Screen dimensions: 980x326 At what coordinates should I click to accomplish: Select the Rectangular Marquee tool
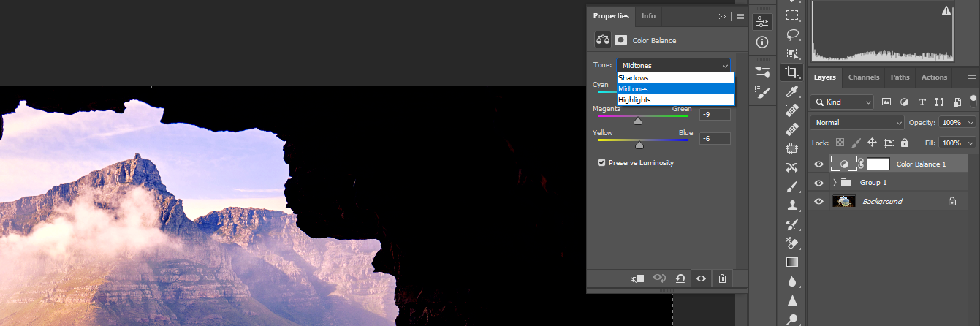pos(792,15)
